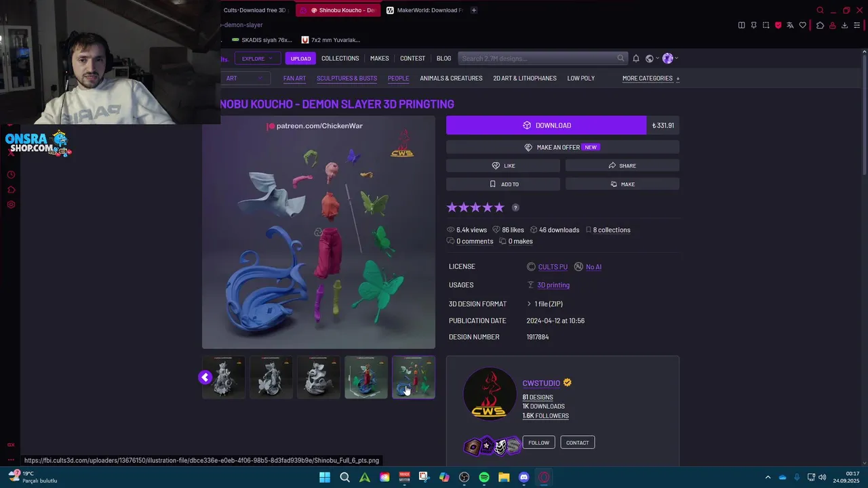This screenshot has width=868, height=488.
Task: Open Cults notifications bell icon
Action: [x=636, y=58]
